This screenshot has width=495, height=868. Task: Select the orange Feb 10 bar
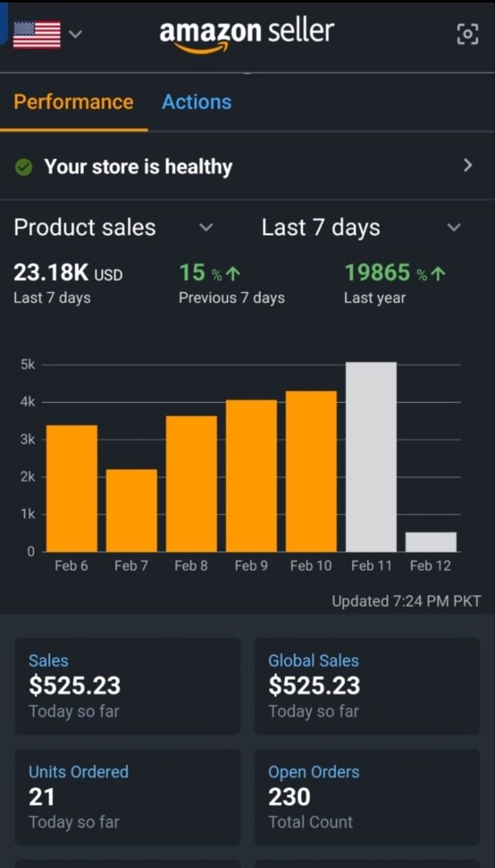coord(311,471)
